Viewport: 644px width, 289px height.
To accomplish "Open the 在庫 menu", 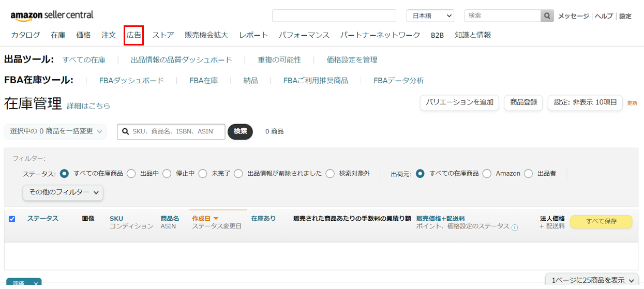I will 58,35.
